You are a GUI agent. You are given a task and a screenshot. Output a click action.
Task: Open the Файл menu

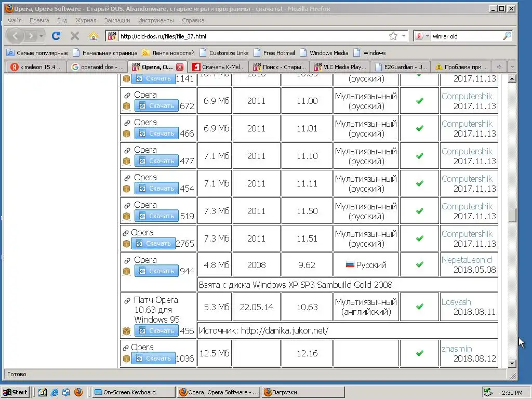(15, 20)
